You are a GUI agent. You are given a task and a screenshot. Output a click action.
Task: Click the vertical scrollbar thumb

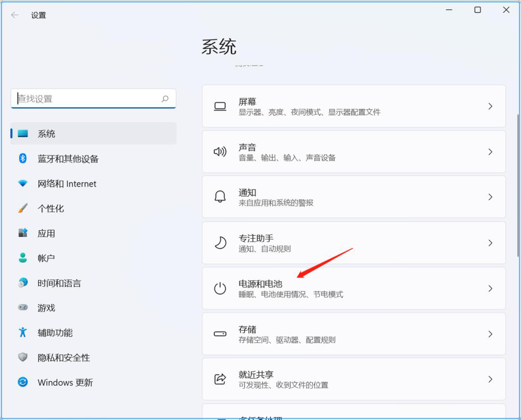[518, 185]
